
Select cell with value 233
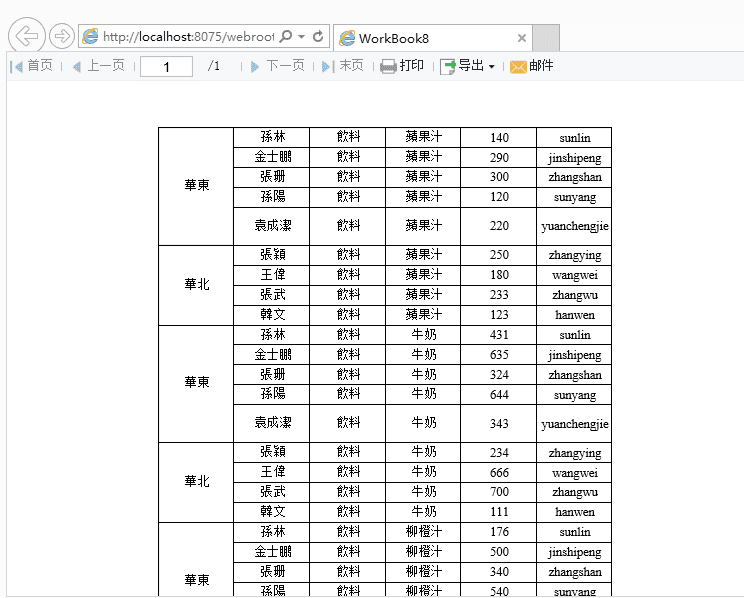[x=499, y=295]
